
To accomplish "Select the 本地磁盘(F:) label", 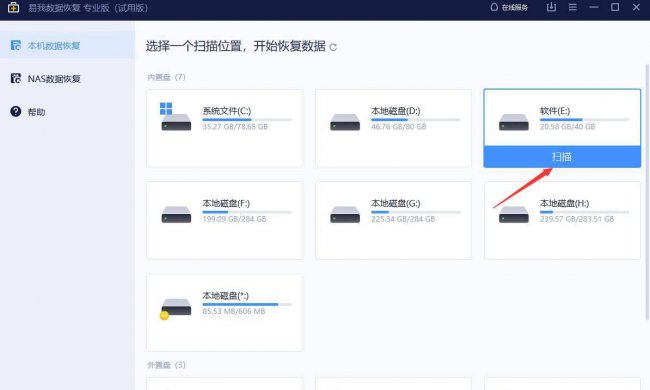I will coord(226,203).
